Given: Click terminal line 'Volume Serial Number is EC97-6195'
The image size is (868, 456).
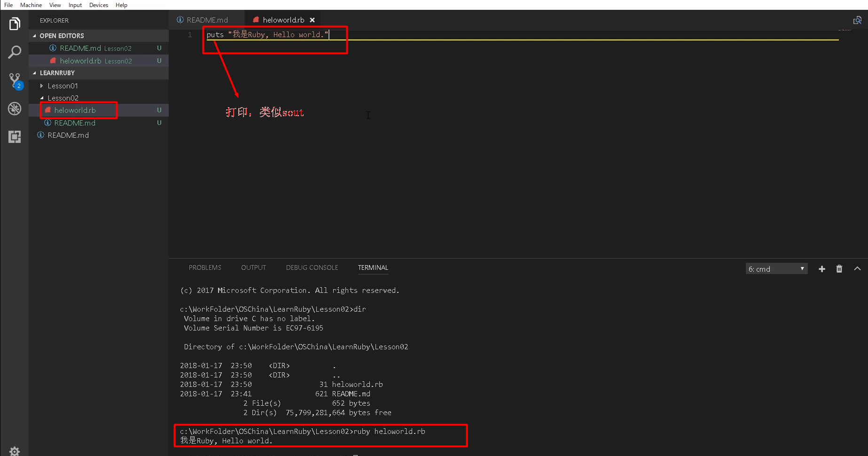Looking at the screenshot, I should [254, 328].
